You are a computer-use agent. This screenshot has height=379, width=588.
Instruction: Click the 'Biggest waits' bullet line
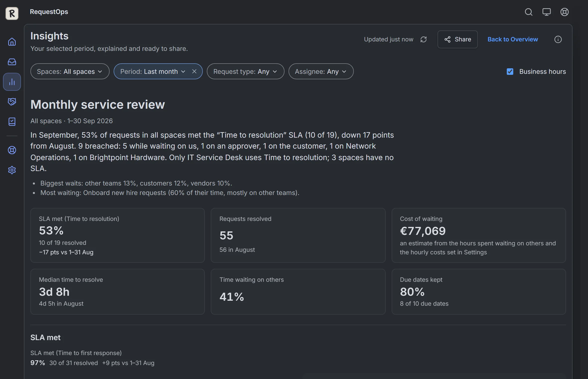(136, 183)
